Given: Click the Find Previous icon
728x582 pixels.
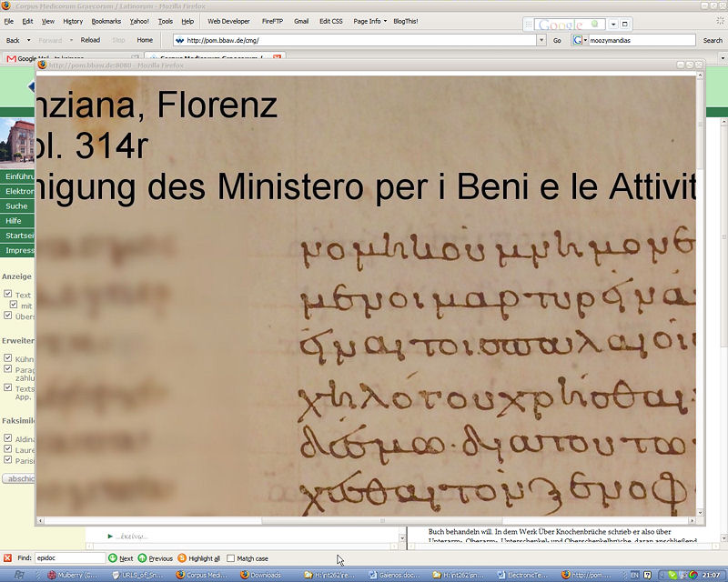Looking at the screenshot, I should tap(143, 558).
